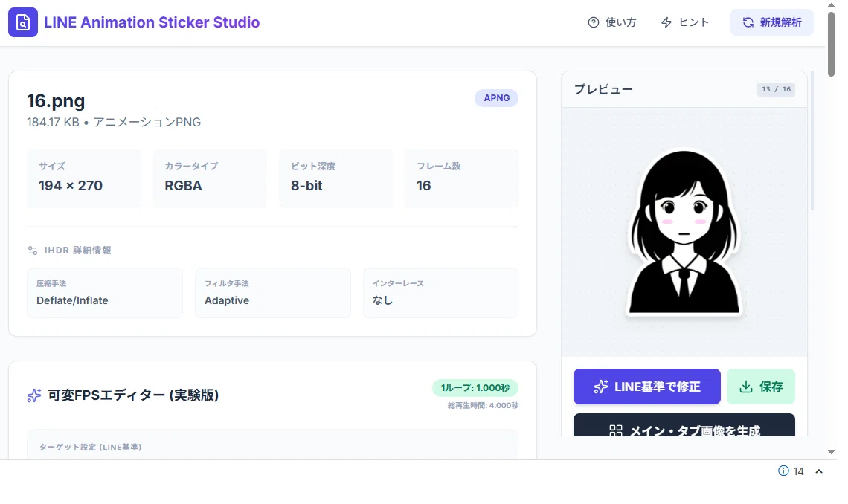Click the LINE Animation Sticker Studio title
The image size is (848, 504).
[152, 22]
